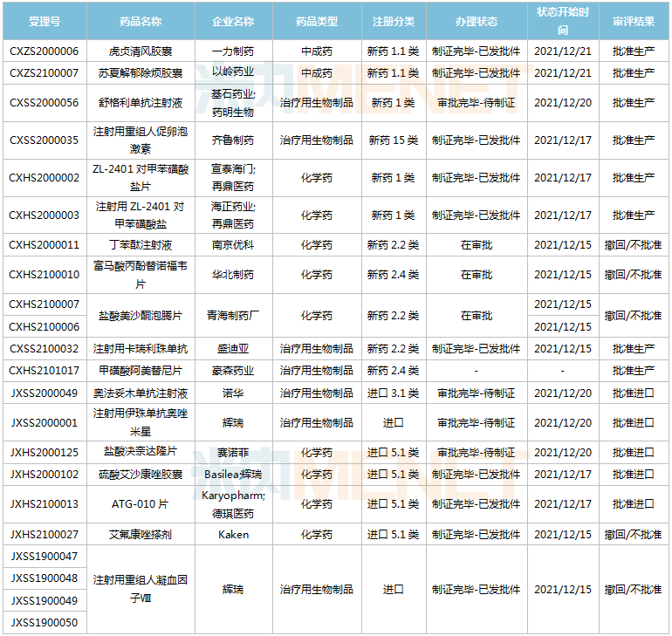Click the 审评结果 column header
672x636 pixels.
(x=634, y=21)
